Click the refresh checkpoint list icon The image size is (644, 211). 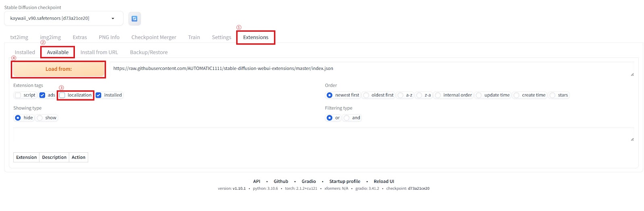pyautogui.click(x=134, y=18)
